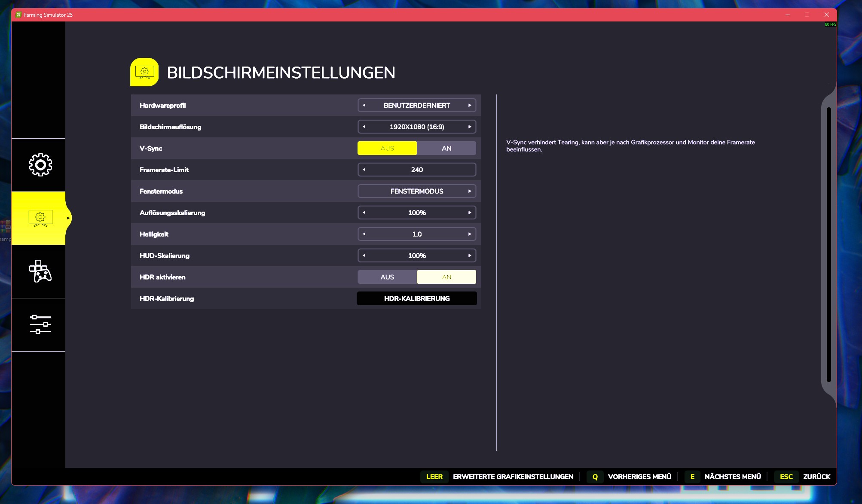Increase Auflösungsskalierung with right arrow
This screenshot has width=862, height=504.
pyautogui.click(x=470, y=213)
